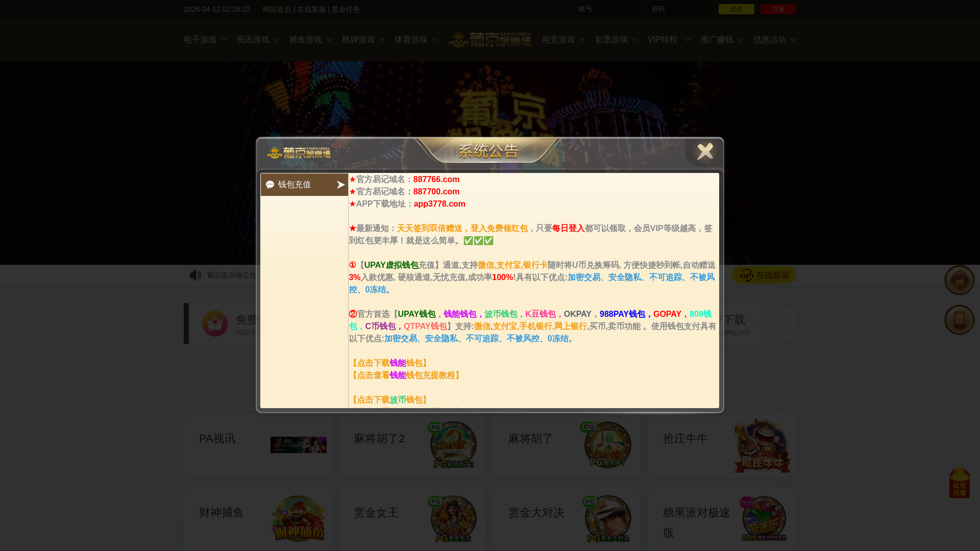Click the 887766.com domain text
Image resolution: width=980 pixels, height=551 pixels.
coord(436,179)
